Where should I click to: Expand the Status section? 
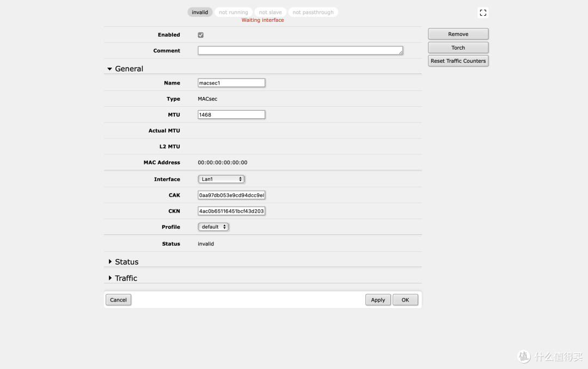(x=123, y=262)
